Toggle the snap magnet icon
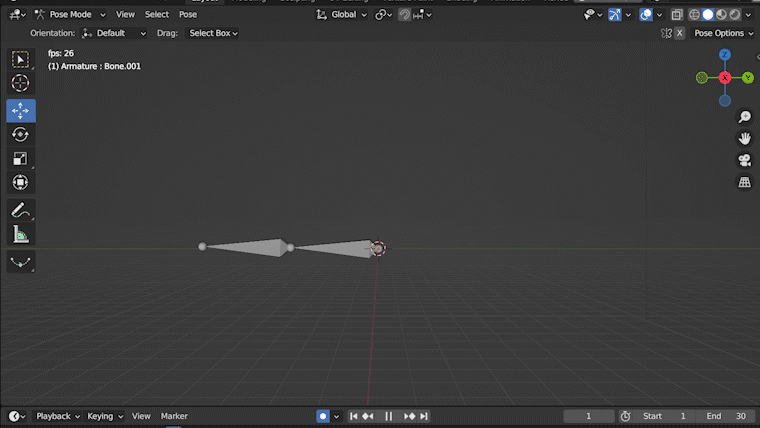Image resolution: width=760 pixels, height=428 pixels. 404,15
